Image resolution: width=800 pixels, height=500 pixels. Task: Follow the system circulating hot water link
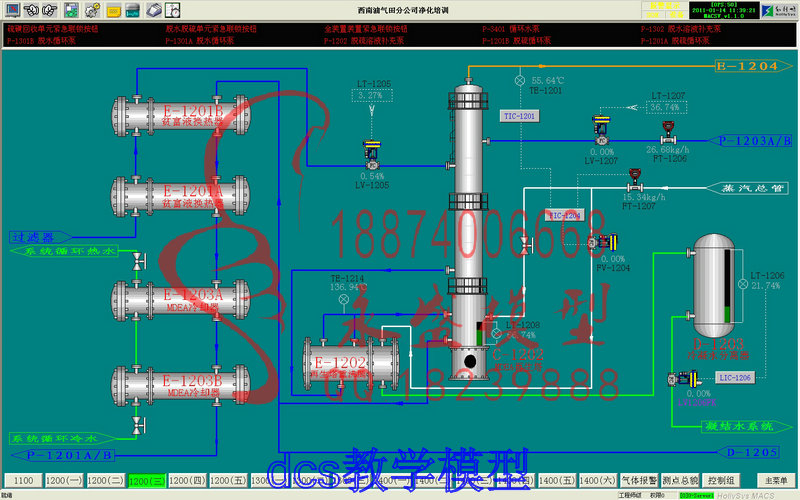pyautogui.click(x=65, y=251)
